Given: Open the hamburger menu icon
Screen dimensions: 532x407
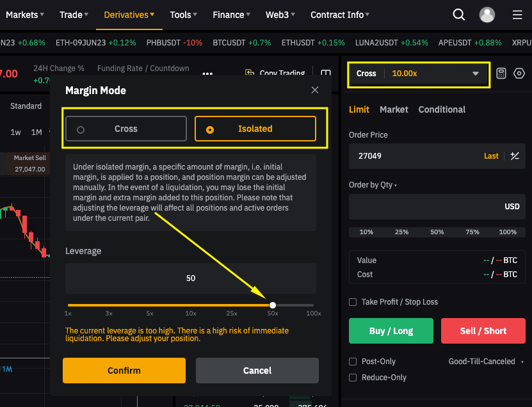Looking at the screenshot, I should pyautogui.click(x=517, y=15).
